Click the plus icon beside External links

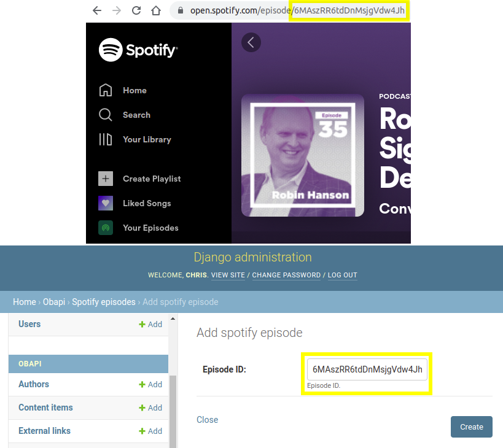tap(142, 431)
